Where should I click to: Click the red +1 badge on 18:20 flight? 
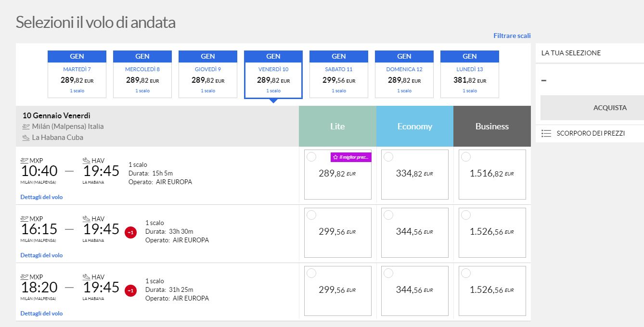(x=130, y=291)
